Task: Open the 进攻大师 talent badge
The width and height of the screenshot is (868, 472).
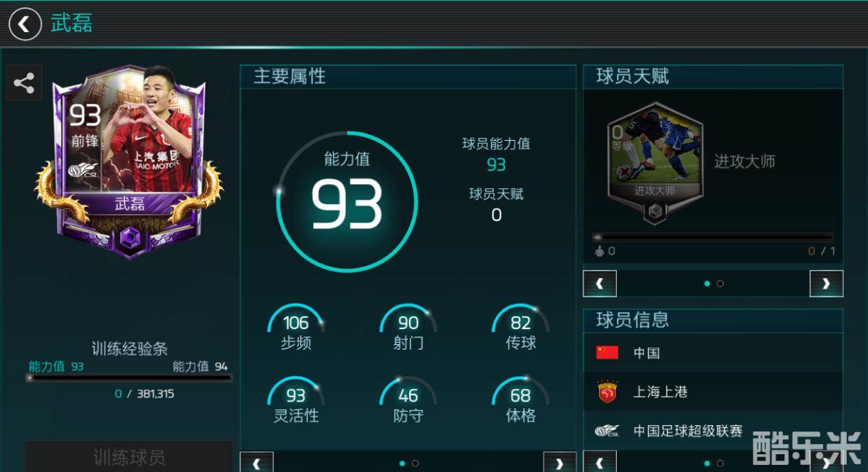Action: click(x=655, y=163)
